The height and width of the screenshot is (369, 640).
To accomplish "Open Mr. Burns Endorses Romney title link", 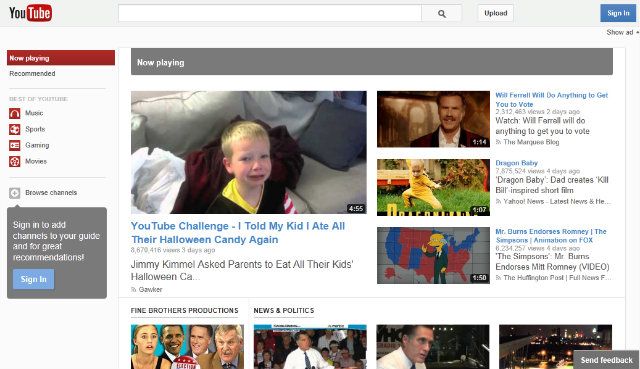I will pos(551,236).
